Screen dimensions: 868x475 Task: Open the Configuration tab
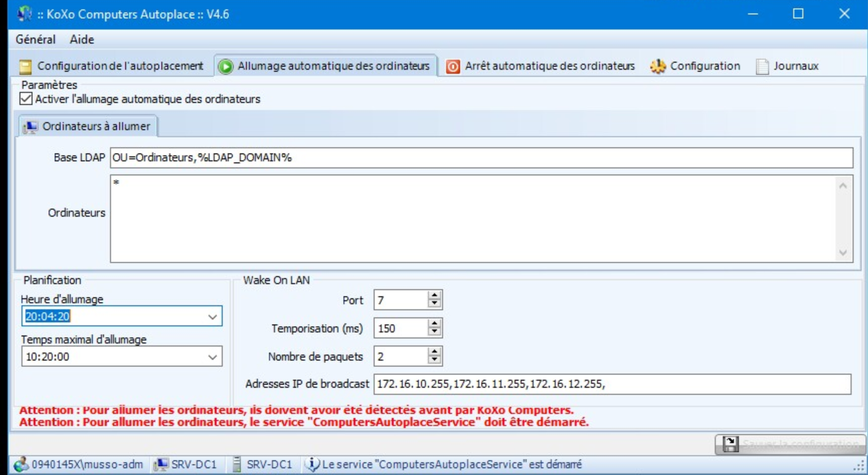(696, 66)
